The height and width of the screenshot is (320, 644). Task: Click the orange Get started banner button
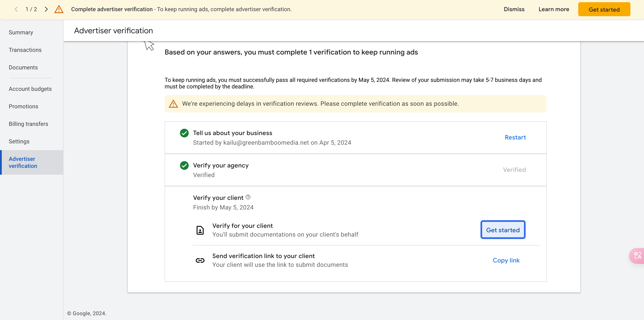pos(604,9)
